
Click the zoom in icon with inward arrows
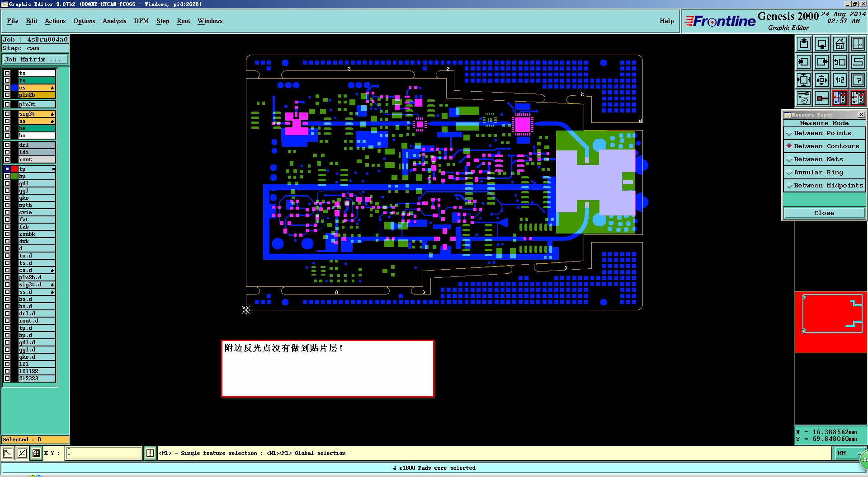(x=804, y=80)
